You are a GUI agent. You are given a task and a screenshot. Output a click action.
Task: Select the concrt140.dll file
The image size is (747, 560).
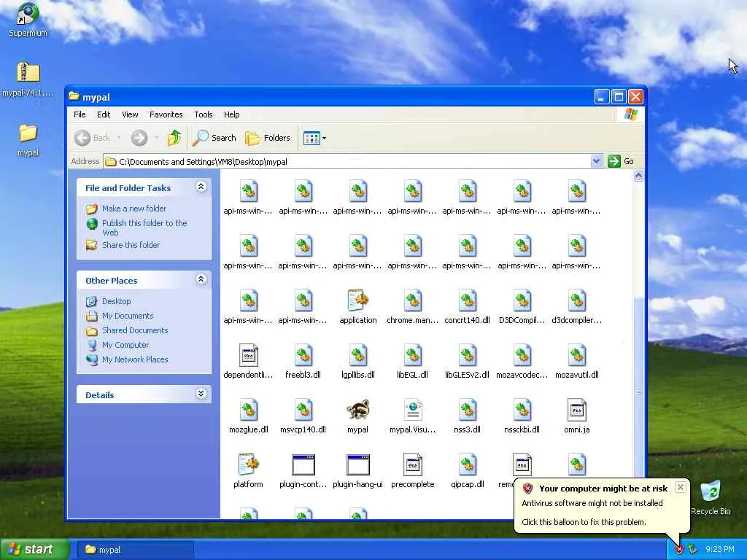pyautogui.click(x=468, y=300)
